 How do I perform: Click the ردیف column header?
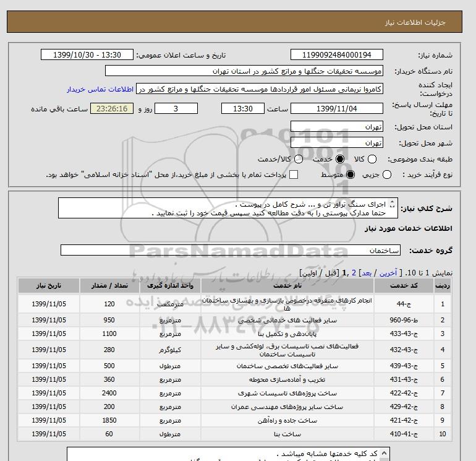(442, 286)
